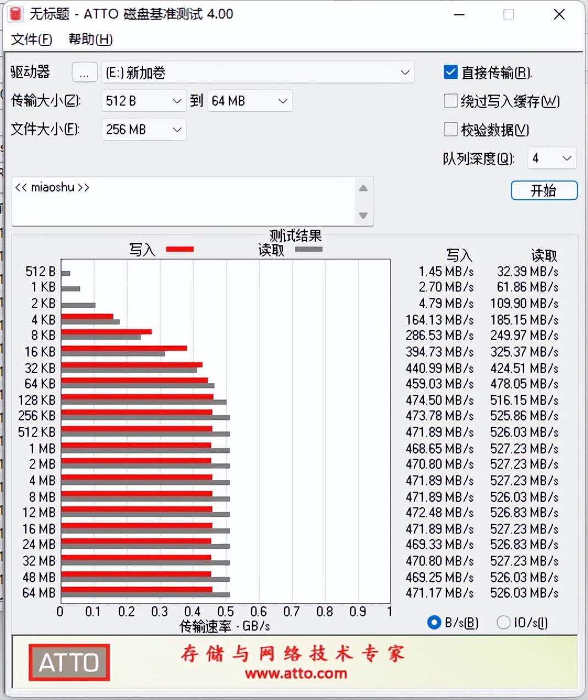588x700 pixels.
Task: Open the 64 MB maximum transfer size dropdown
Action: [x=249, y=101]
